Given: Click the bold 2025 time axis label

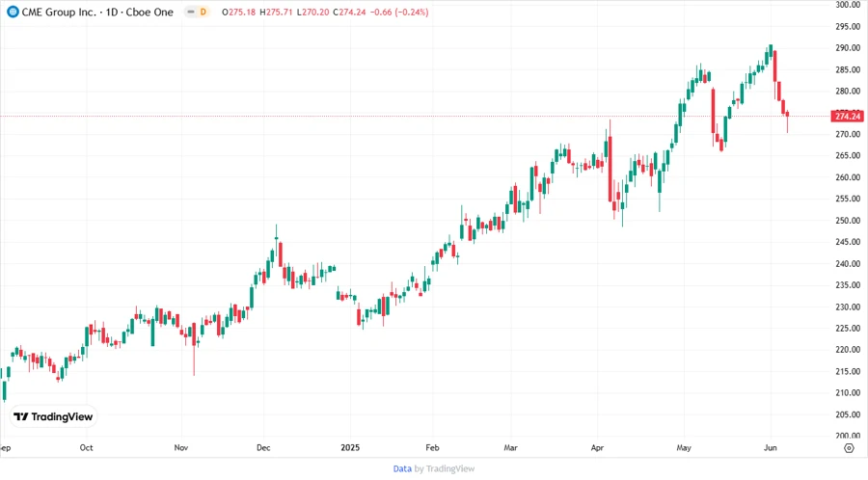Looking at the screenshot, I should tap(350, 447).
